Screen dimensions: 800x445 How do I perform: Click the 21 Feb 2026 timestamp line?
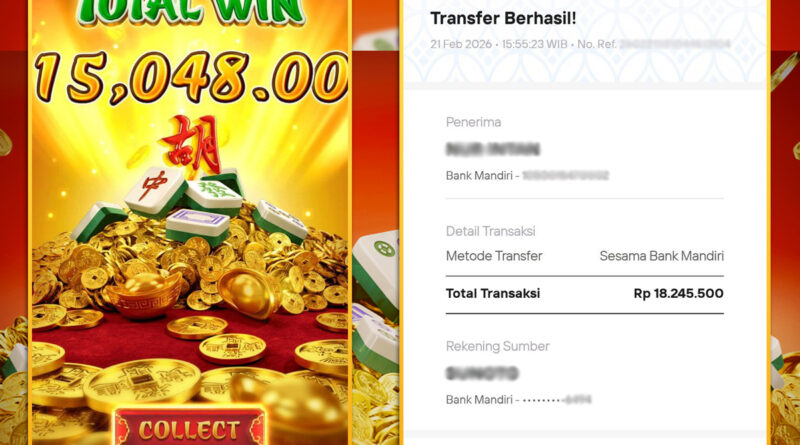580,44
